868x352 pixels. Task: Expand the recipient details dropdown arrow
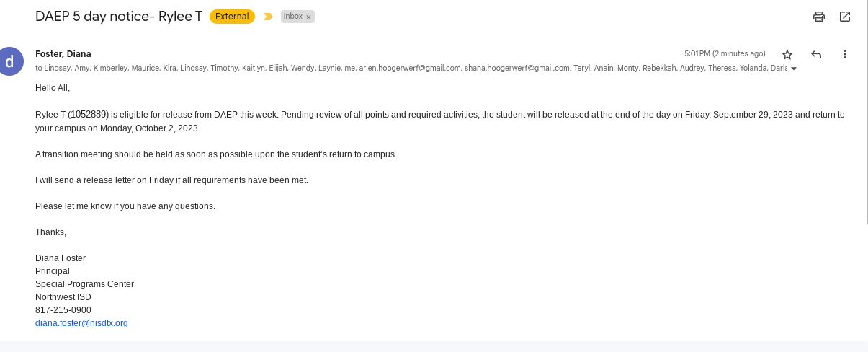point(794,69)
